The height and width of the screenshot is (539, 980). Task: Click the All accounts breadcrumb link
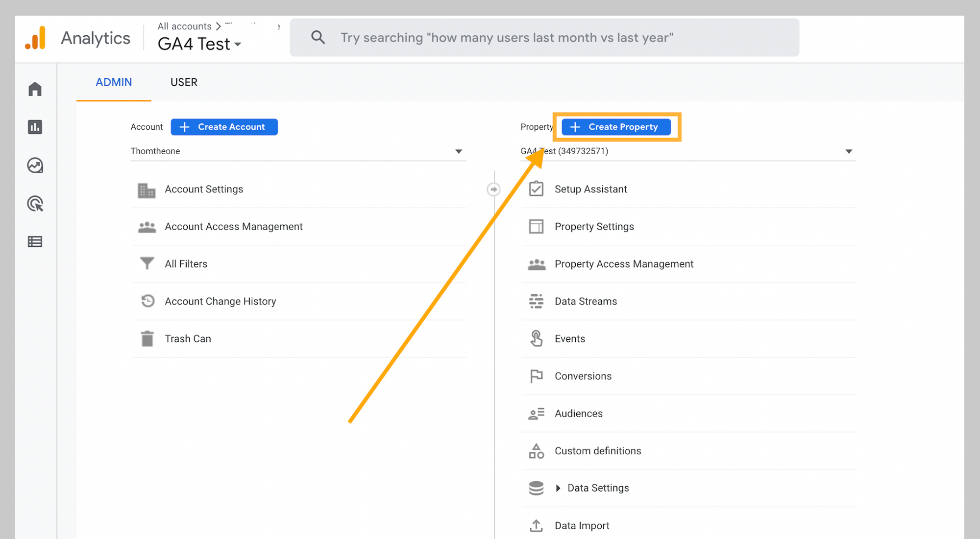click(x=184, y=26)
